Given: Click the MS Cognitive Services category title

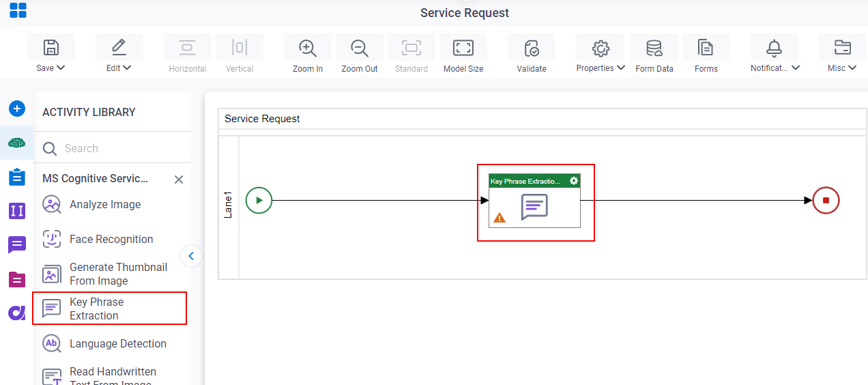Looking at the screenshot, I should pyautogui.click(x=96, y=179).
